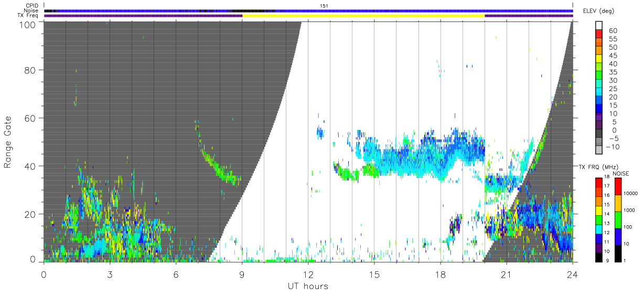Click the purple TX Freq bar section after 20 UT
The width and height of the screenshot is (644, 297).
coord(529,16)
